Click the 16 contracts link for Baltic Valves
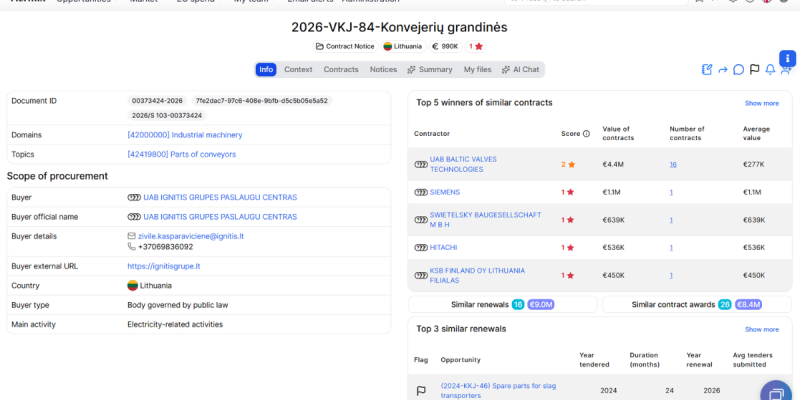This screenshot has height=400, width=800. pyautogui.click(x=673, y=164)
